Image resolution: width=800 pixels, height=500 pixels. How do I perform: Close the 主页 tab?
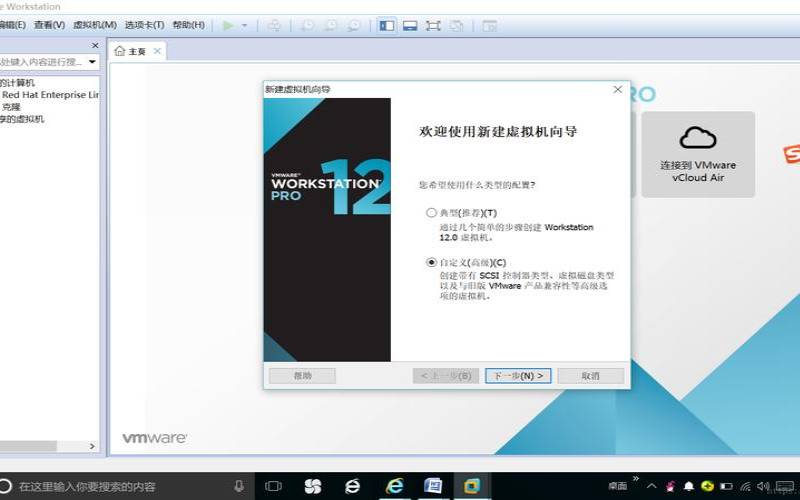[x=157, y=51]
